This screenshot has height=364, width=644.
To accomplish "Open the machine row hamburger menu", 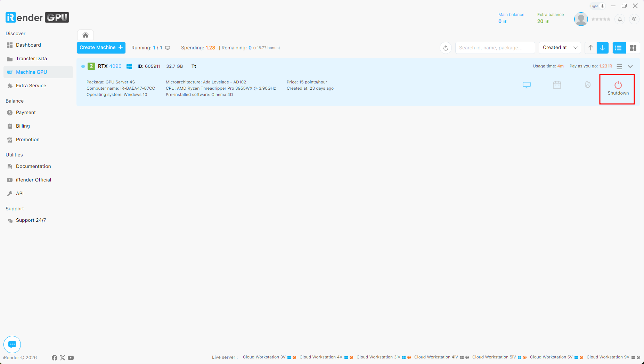I will point(619,66).
